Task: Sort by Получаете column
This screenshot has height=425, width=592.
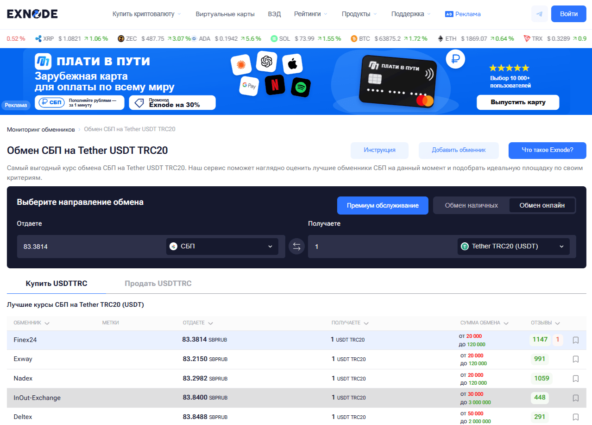Action: 350,323
